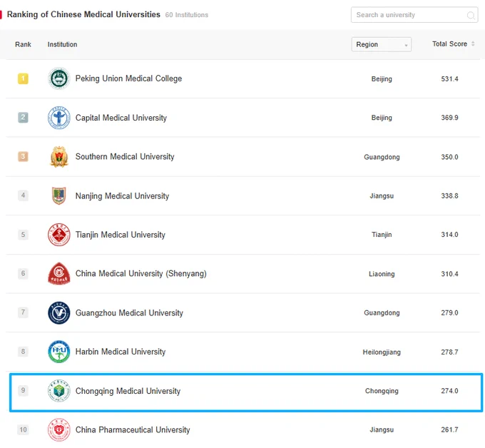Click Beijing region in Peking Union row
485x448 pixels.
[382, 79]
